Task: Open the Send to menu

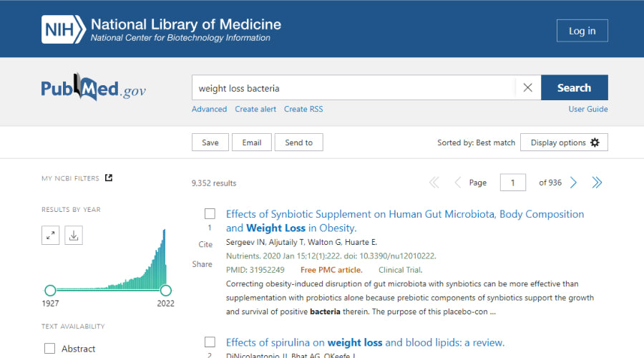Action: [298, 142]
